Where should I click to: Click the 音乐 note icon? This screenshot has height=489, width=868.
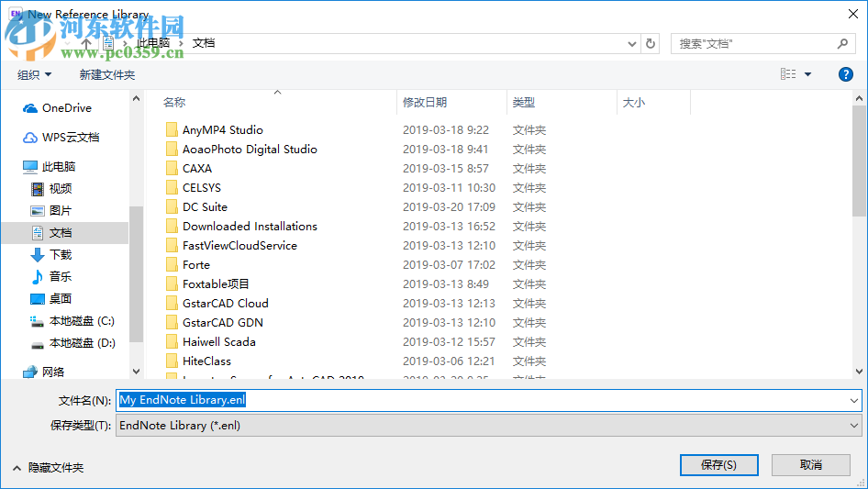[37, 276]
